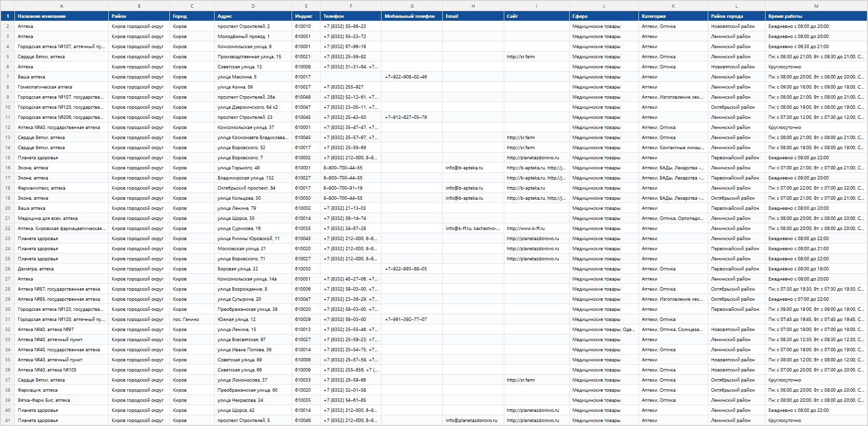The height and width of the screenshot is (434, 868).
Task: Click the email cell 'info@planetazdorovo.ru'
Action: [x=473, y=421]
